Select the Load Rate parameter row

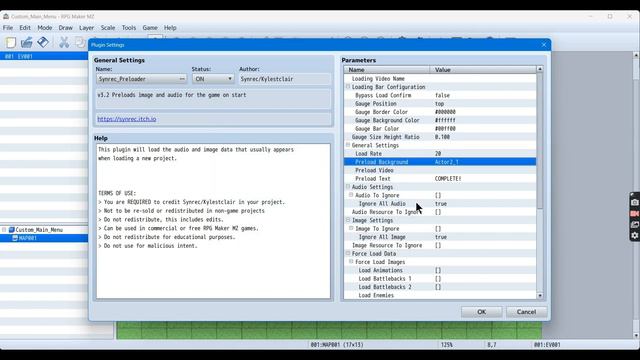[x=440, y=153]
